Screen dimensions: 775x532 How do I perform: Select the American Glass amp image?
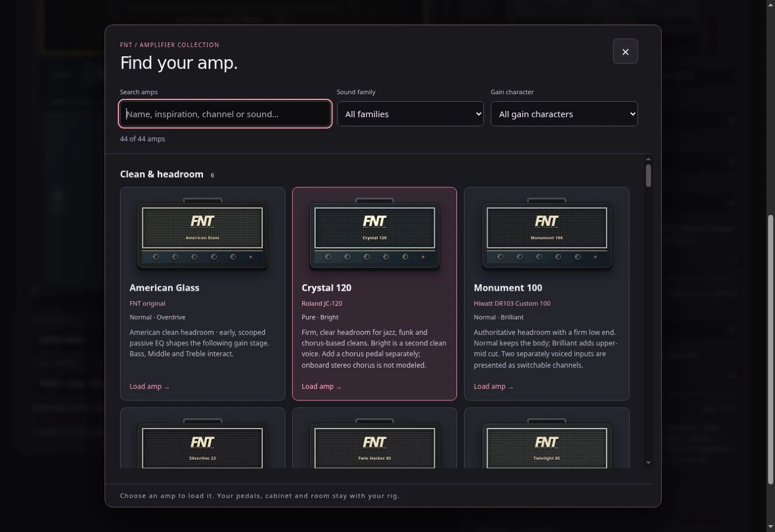click(202, 233)
